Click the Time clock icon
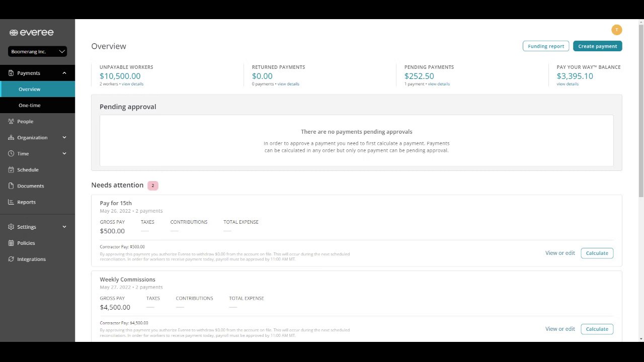The width and height of the screenshot is (644, 362). coord(11,153)
